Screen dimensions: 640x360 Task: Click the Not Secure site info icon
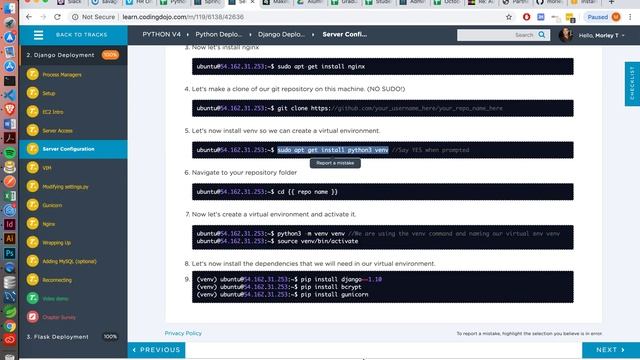[x=75, y=17]
